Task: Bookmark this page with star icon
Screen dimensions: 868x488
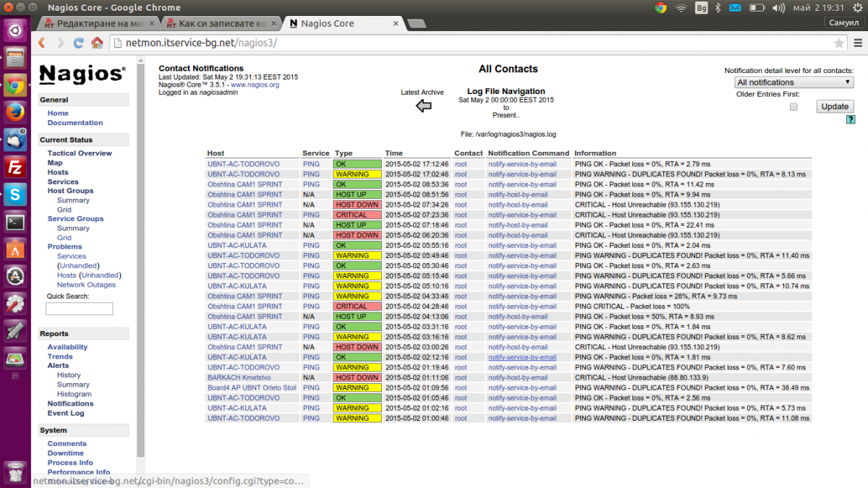Action: click(838, 43)
